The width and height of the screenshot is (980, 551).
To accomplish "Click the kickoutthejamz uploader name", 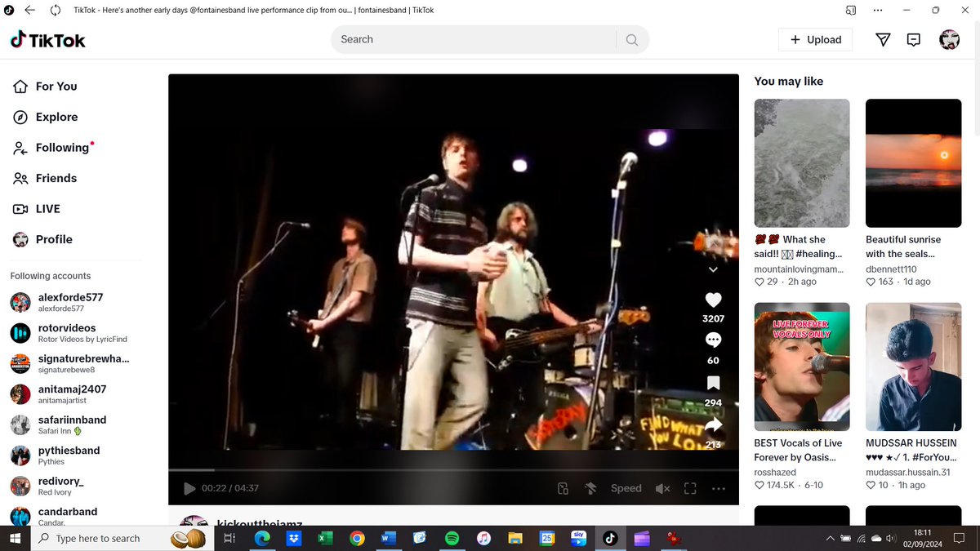I will pos(260,522).
